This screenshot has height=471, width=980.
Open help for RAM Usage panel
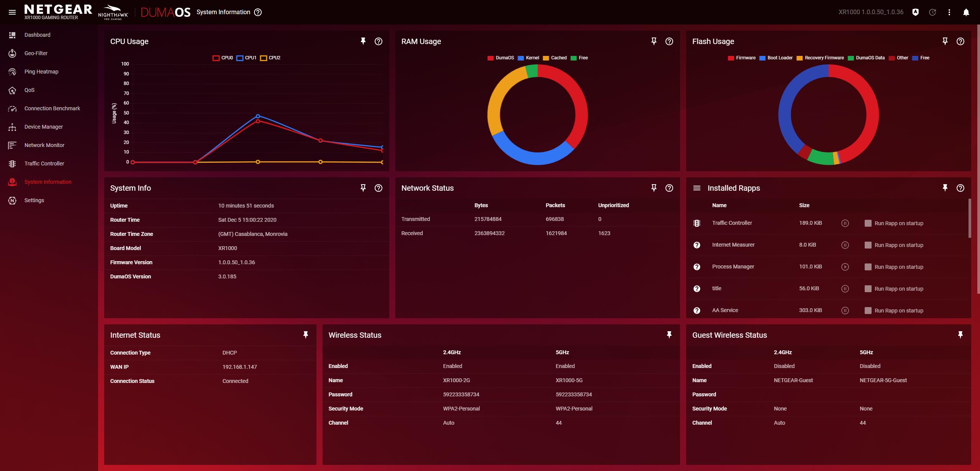669,41
